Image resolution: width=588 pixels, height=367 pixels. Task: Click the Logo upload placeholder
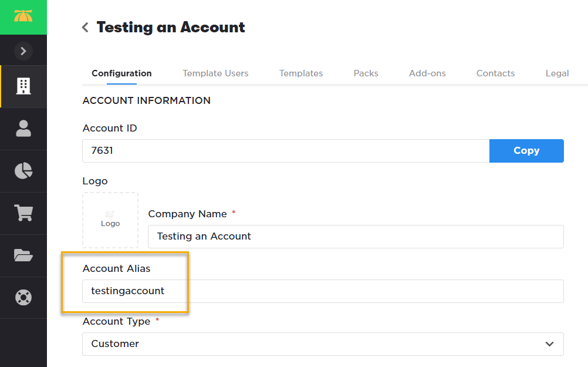click(x=110, y=220)
